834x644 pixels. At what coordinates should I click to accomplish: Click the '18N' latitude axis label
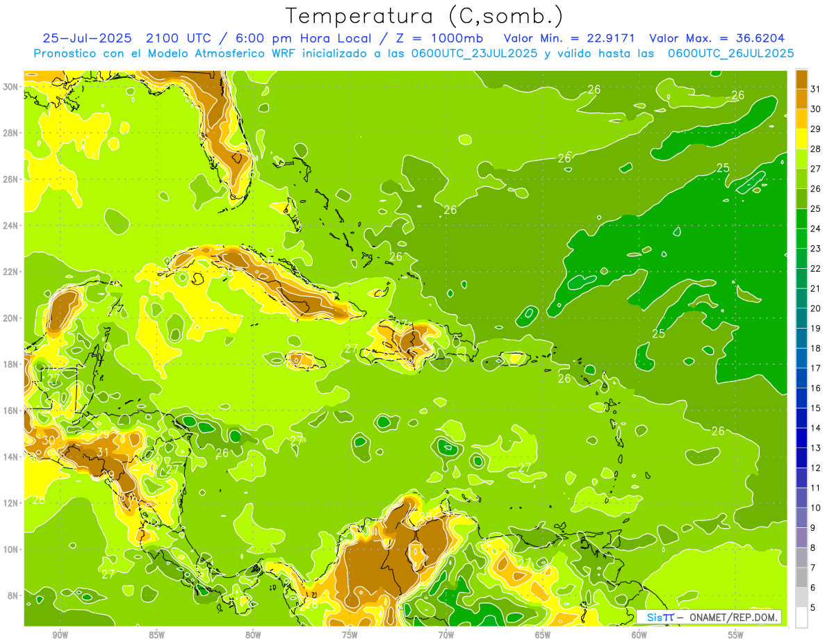(11, 364)
